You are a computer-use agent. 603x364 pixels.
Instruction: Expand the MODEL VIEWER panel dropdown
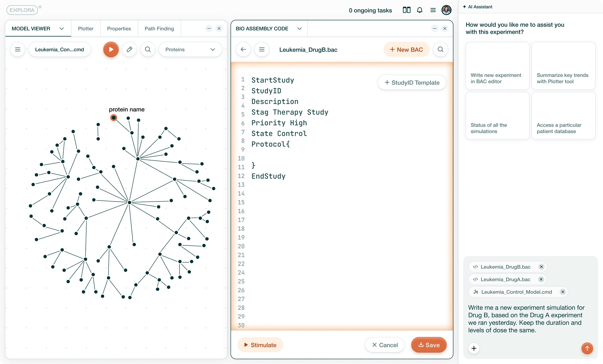click(x=62, y=29)
